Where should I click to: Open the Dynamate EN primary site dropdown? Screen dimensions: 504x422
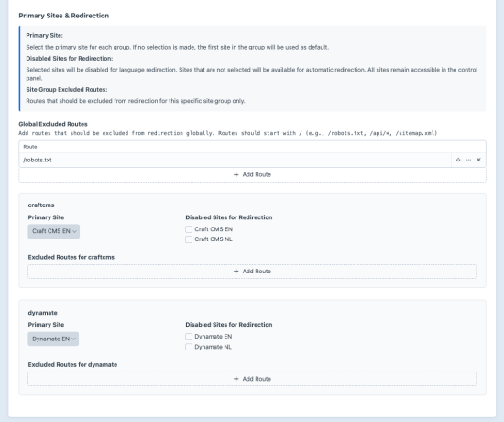pos(53,339)
